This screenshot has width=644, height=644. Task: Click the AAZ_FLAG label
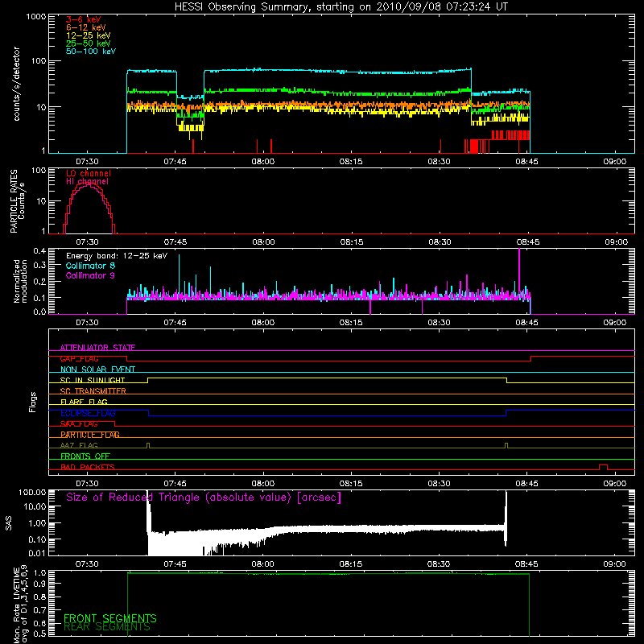click(x=79, y=445)
